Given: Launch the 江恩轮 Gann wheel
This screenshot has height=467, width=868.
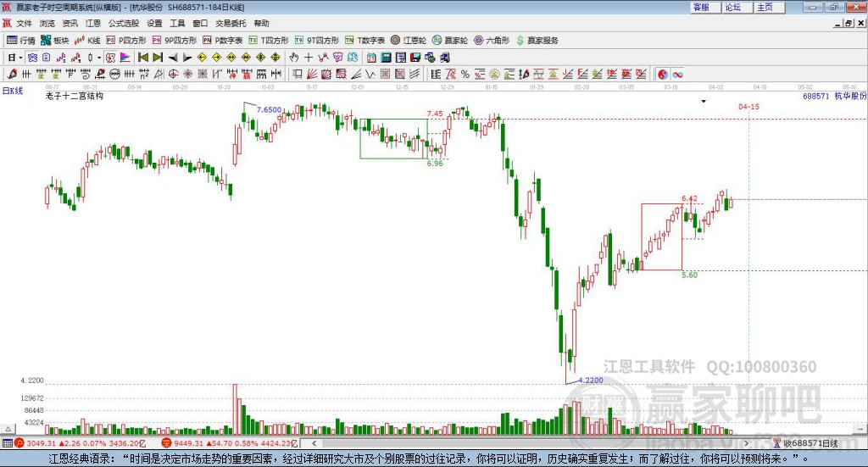Looking at the screenshot, I should click(409, 41).
